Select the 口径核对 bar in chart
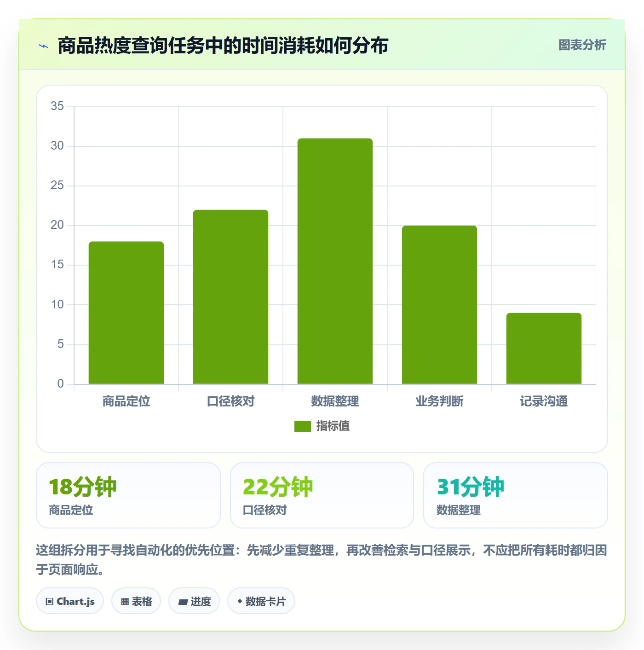Viewport: 644px width, 650px height. [230, 297]
